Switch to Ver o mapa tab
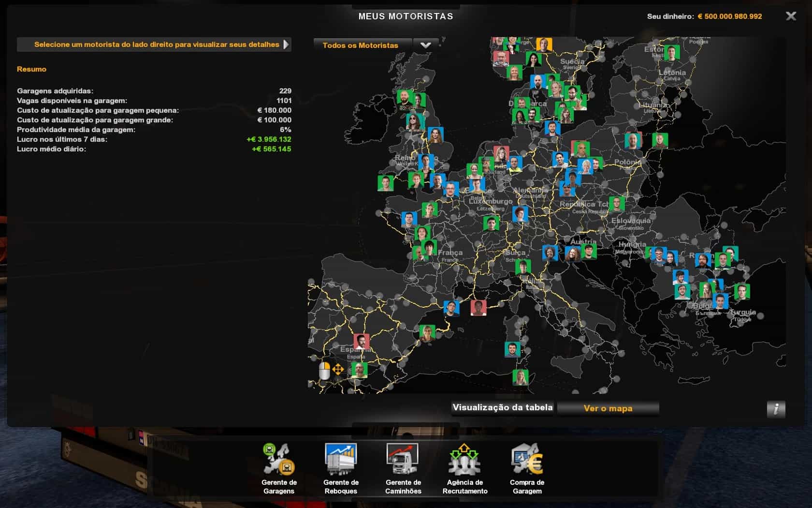This screenshot has width=812, height=508. tap(608, 408)
